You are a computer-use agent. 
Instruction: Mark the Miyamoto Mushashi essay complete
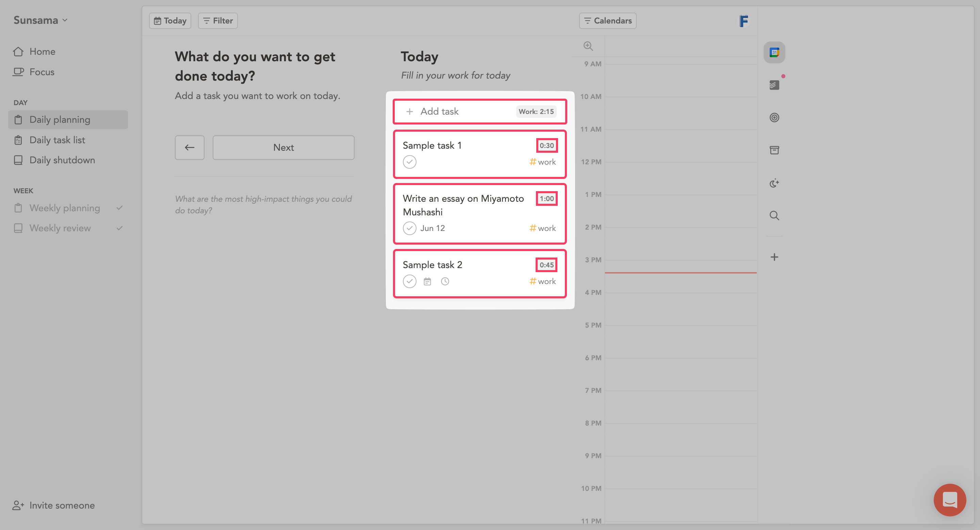(x=409, y=228)
